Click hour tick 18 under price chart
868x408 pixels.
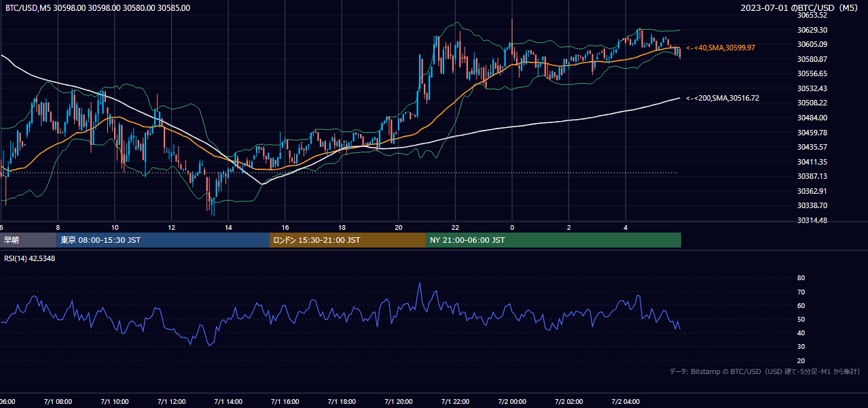342,227
